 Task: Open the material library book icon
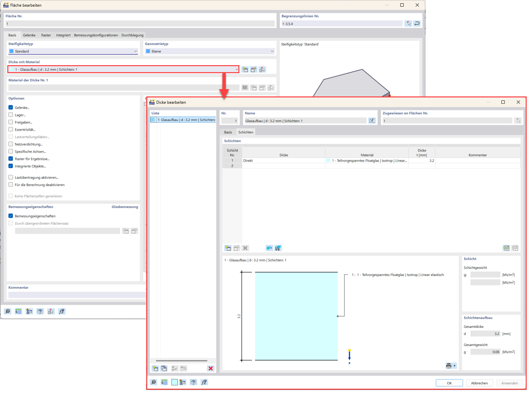click(x=245, y=87)
